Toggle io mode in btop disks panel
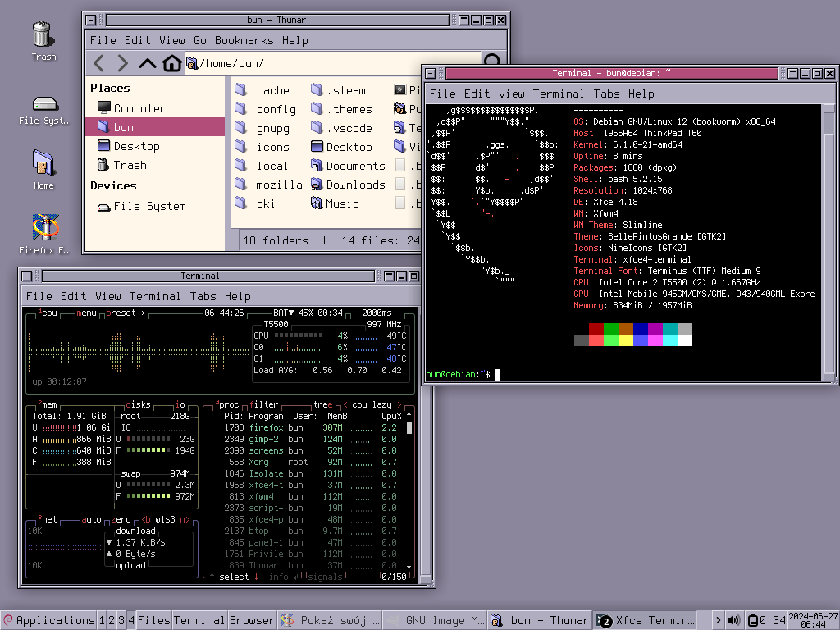840x630 pixels. coord(180,404)
